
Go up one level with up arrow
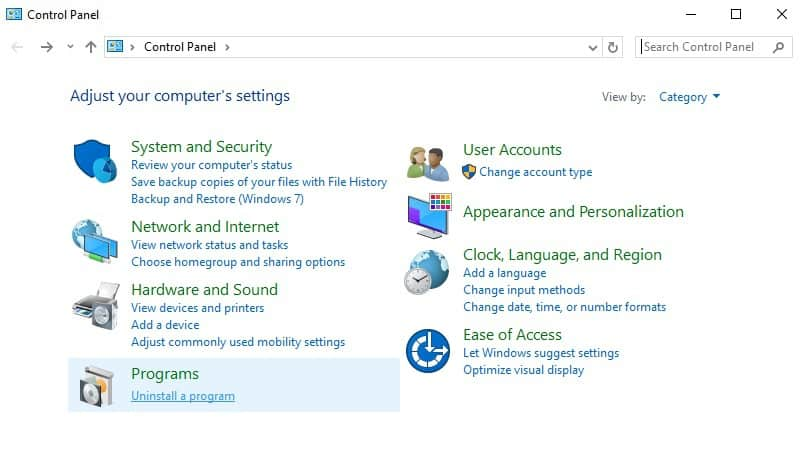91,47
